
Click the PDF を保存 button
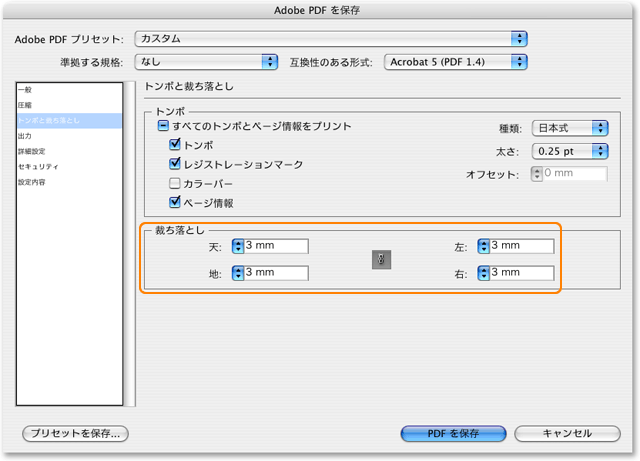pyautogui.click(x=454, y=434)
